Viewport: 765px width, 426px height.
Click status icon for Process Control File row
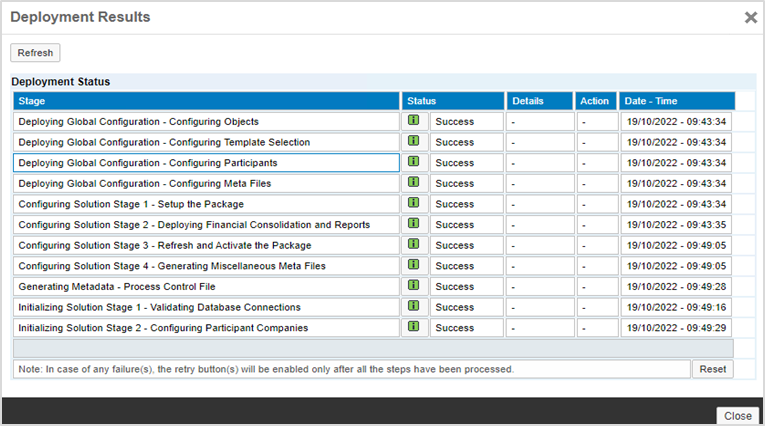(x=413, y=286)
